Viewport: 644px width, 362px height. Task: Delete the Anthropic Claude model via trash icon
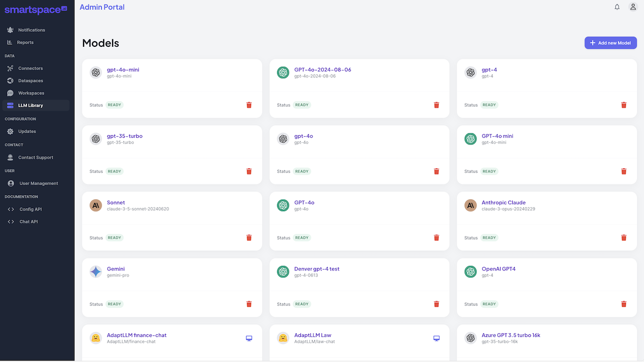[624, 238]
